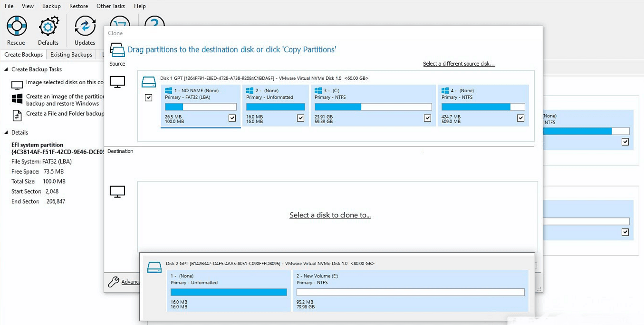Click Disk 2 GPT header text
The height and width of the screenshot is (325, 644).
point(270,263)
